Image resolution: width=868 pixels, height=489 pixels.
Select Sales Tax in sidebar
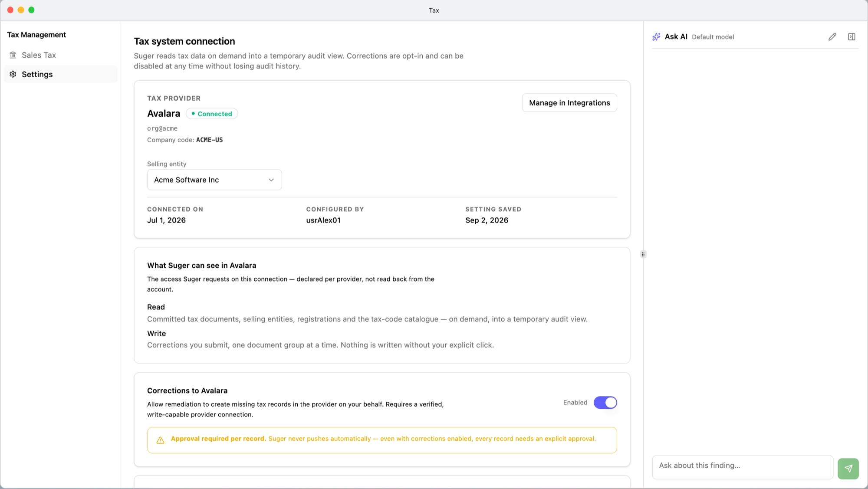pyautogui.click(x=60, y=55)
